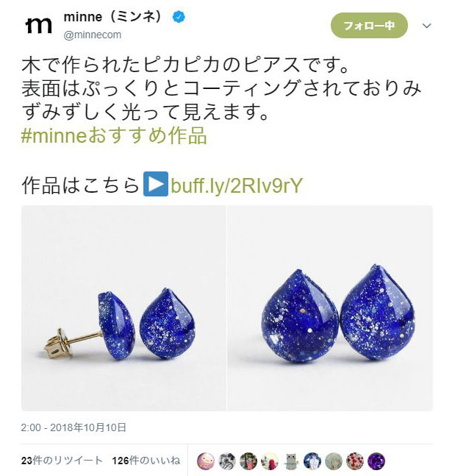Open the right close-up earring photo
This screenshot has width=455, height=476.
point(330,308)
